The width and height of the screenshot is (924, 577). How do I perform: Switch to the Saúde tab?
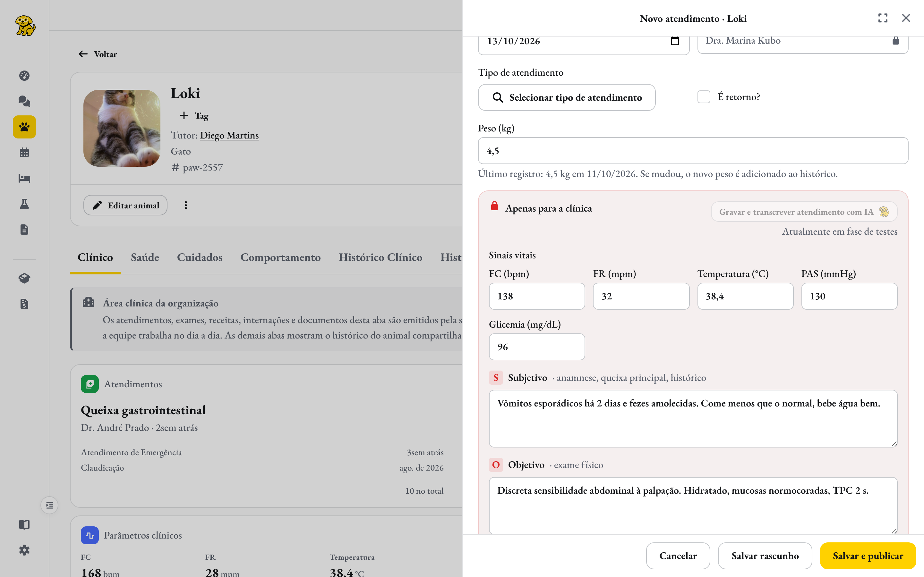pos(145,257)
